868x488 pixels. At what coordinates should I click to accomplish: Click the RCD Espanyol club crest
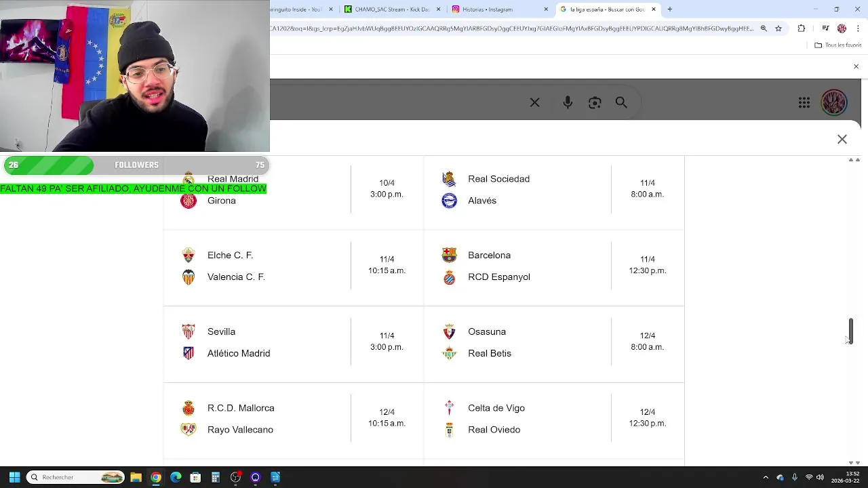(449, 277)
